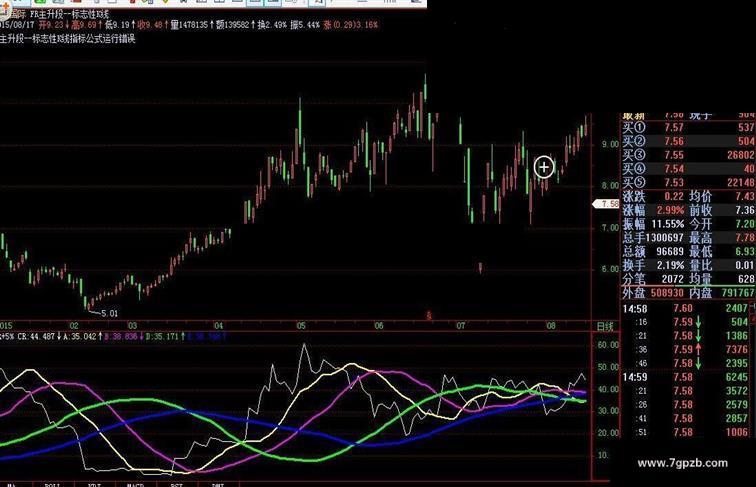
Task: Select the trade with volume 3572
Action: point(688,391)
